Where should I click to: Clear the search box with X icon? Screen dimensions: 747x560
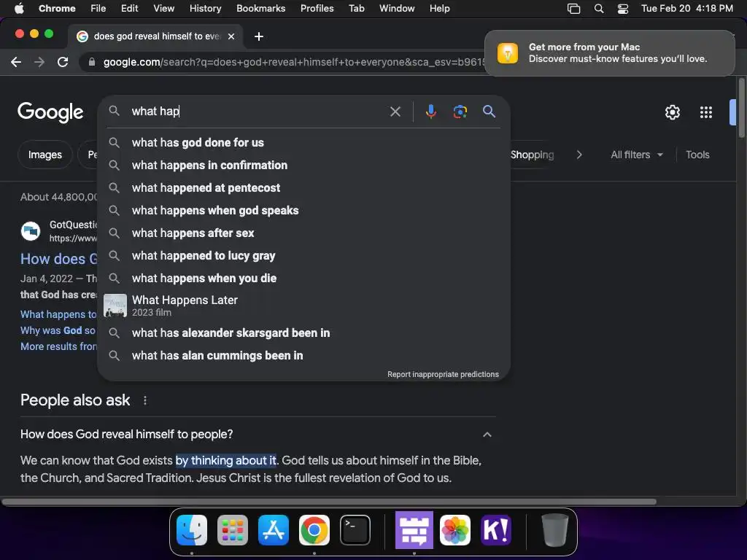click(x=395, y=112)
